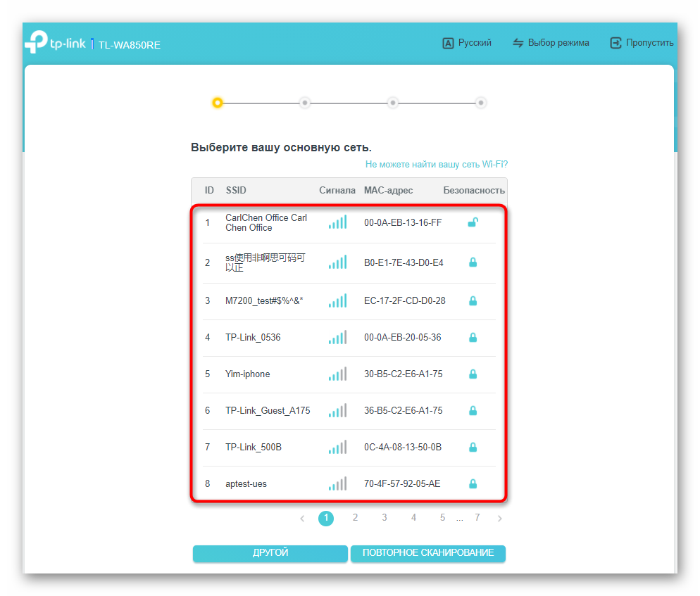
Task: Go to page 3 of networks
Action: click(x=384, y=517)
